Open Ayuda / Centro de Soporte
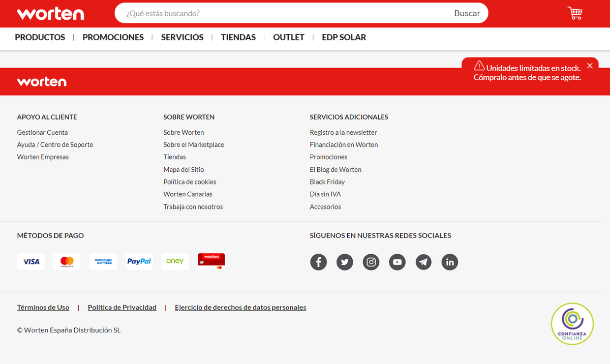The height and width of the screenshot is (364, 610). pos(55,144)
